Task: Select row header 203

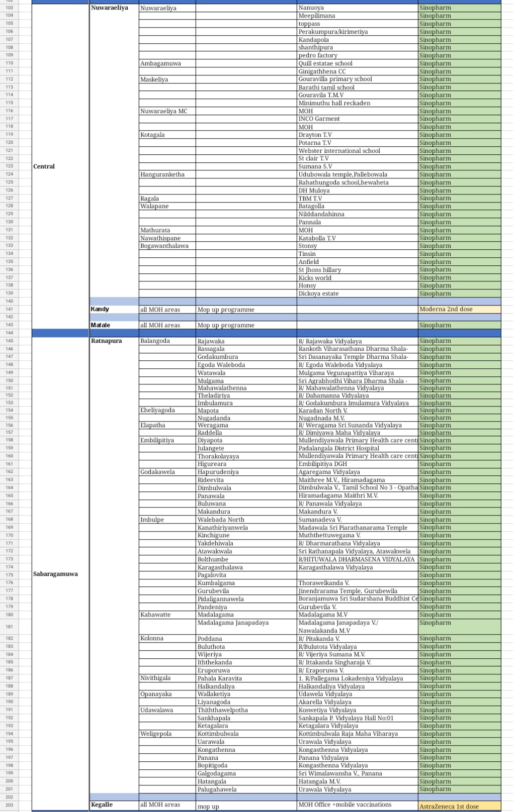Action: click(10, 805)
